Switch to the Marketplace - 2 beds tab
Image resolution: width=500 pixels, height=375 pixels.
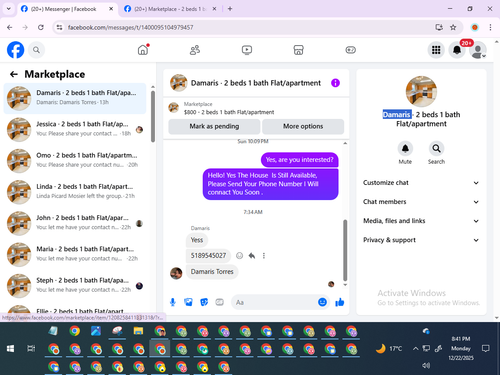click(170, 9)
